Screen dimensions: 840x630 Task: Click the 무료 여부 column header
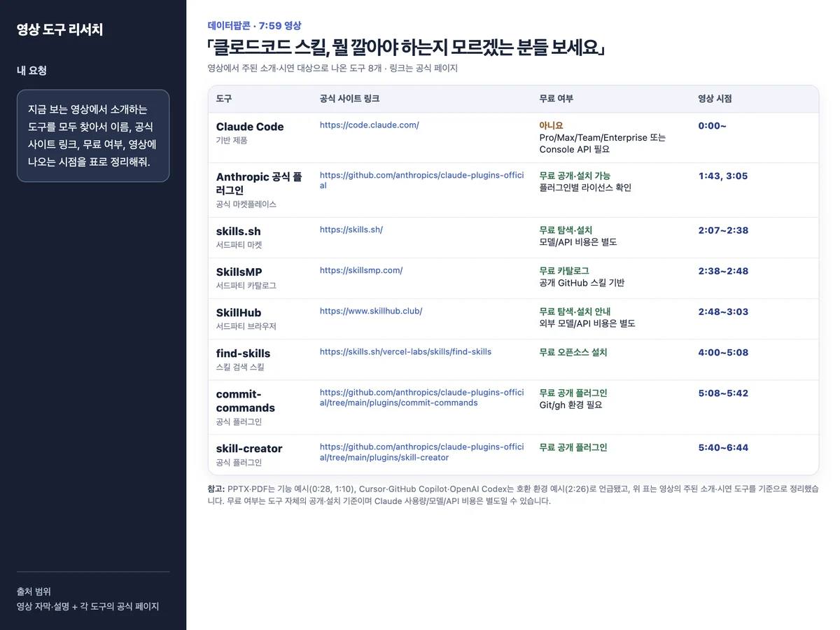coord(556,99)
